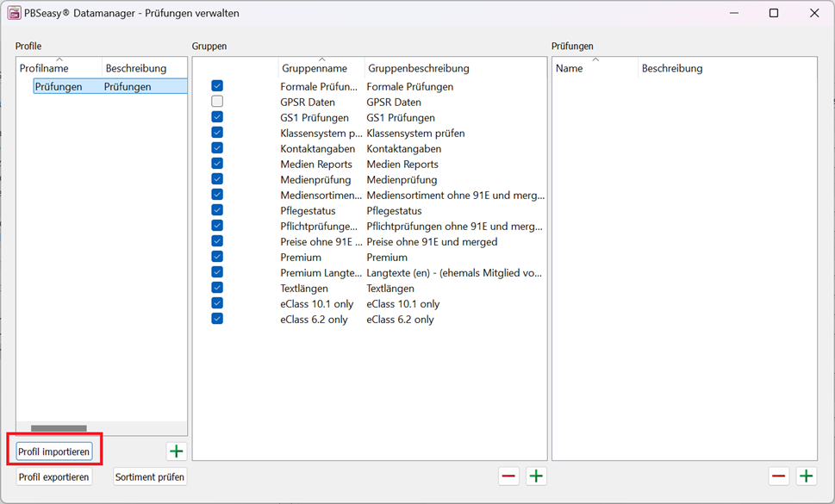Image resolution: width=835 pixels, height=504 pixels.
Task: Sort Prüfungen by Beschreibung column header
Action: (x=727, y=68)
